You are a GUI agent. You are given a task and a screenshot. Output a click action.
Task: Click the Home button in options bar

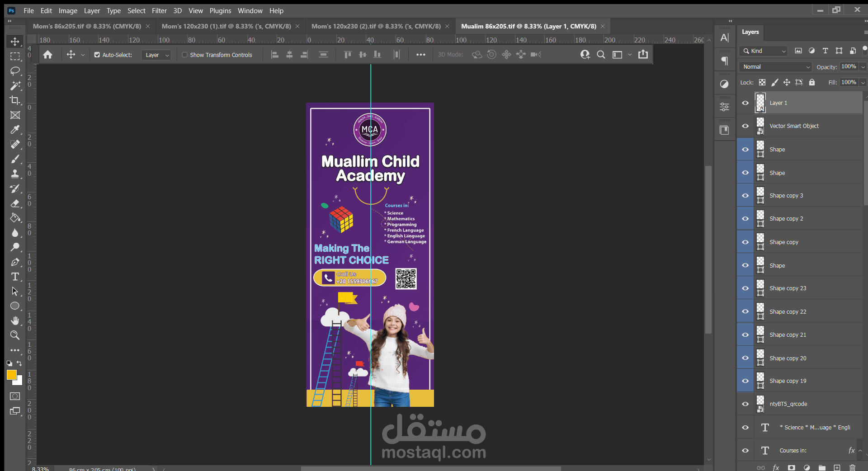pyautogui.click(x=47, y=55)
